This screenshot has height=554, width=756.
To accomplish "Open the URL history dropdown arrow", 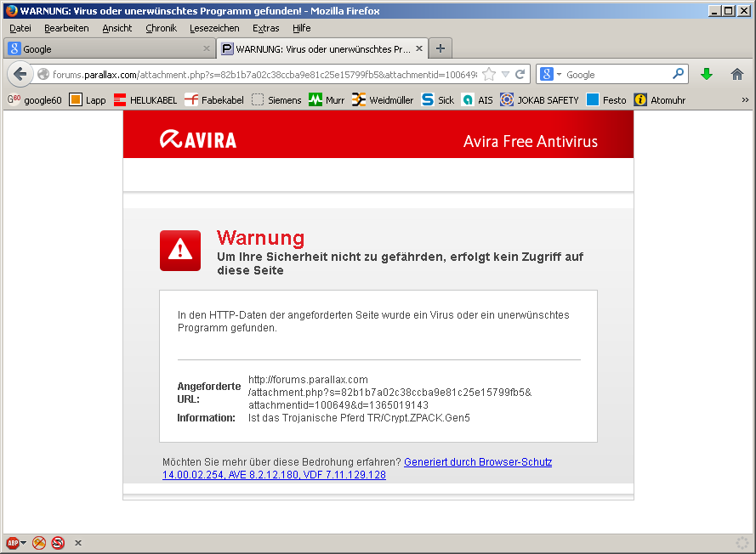I will (x=505, y=74).
